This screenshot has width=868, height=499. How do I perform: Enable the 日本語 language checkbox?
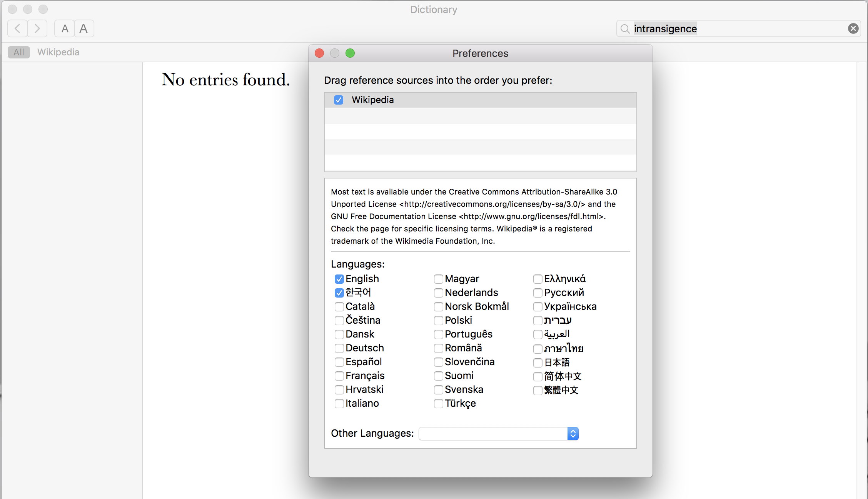click(537, 363)
